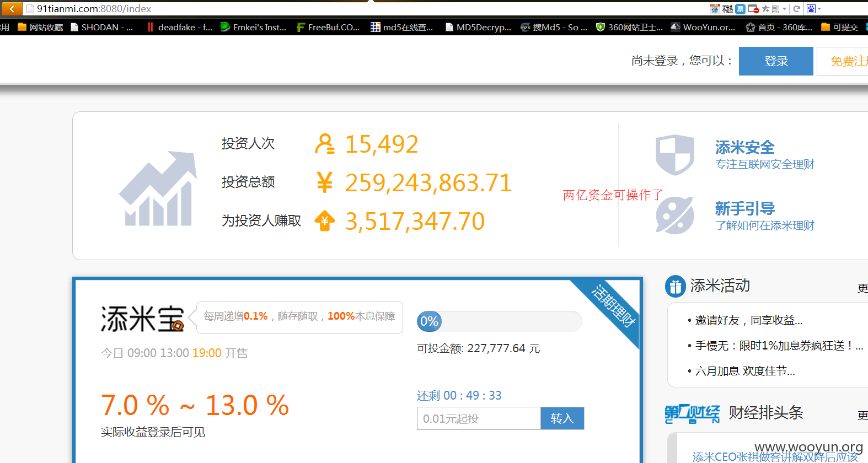Click the 19:00 opening time text

coord(207,353)
